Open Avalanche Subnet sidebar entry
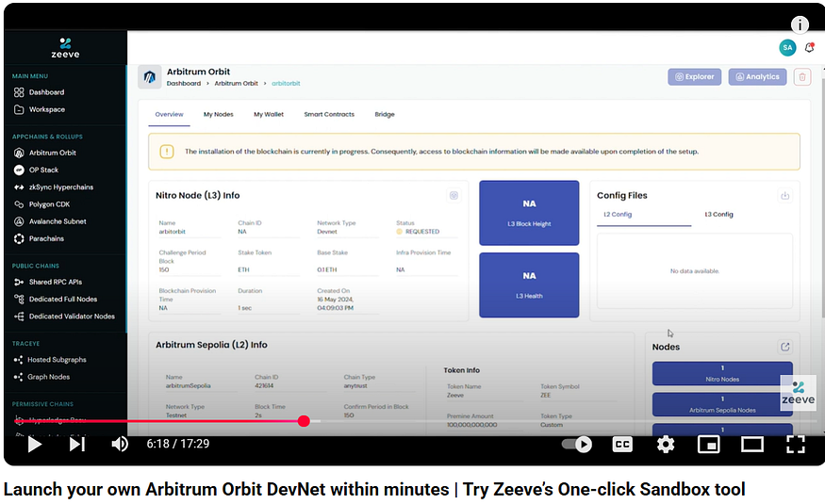The height and width of the screenshot is (504, 825). [x=50, y=221]
